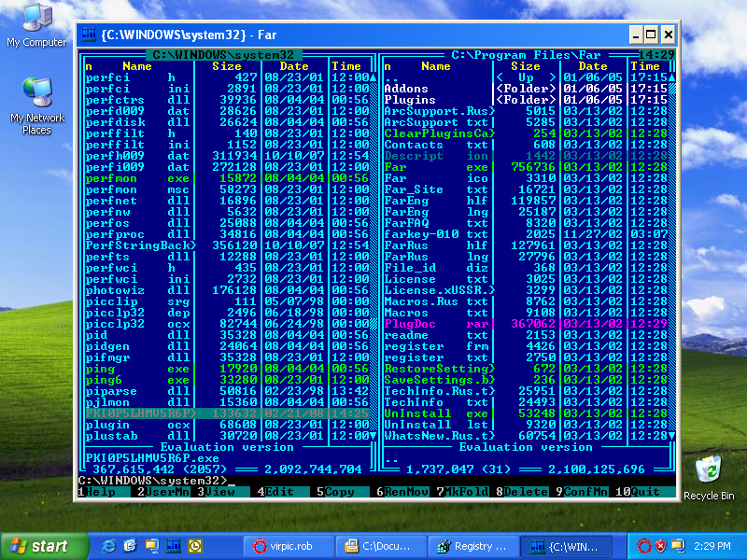
Task: Click the 2:29 PM taskbar clock
Action: [x=712, y=546]
